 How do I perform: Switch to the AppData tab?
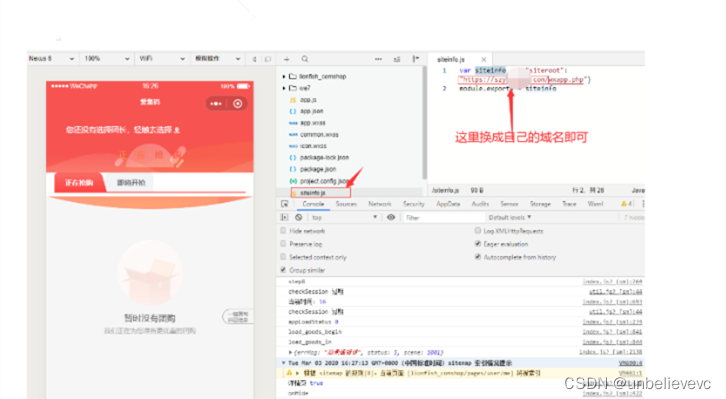pos(448,204)
